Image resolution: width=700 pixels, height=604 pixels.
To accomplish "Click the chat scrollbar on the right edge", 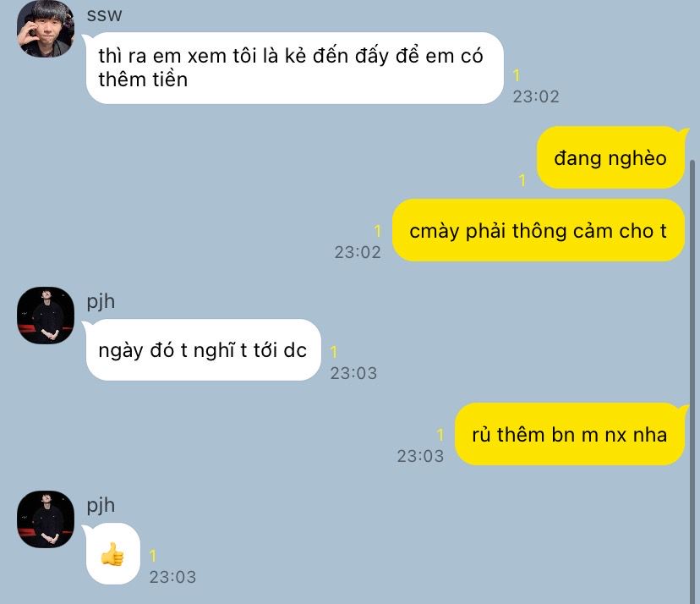I will click(692, 380).
